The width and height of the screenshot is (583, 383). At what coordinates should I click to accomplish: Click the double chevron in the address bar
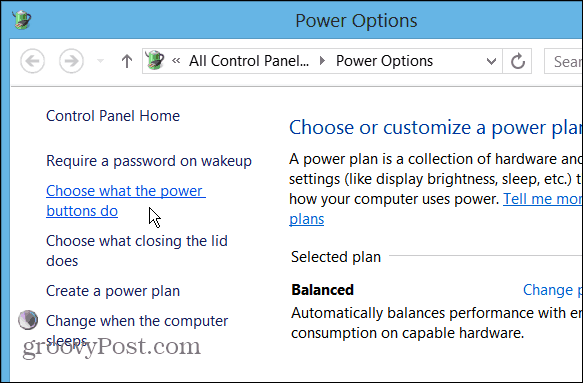(x=176, y=61)
